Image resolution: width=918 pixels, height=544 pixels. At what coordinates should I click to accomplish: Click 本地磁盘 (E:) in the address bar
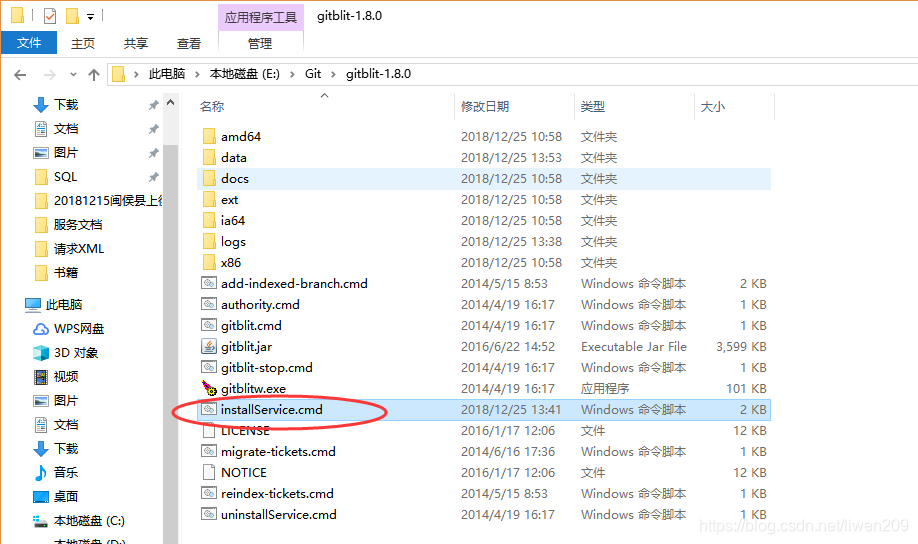245,74
